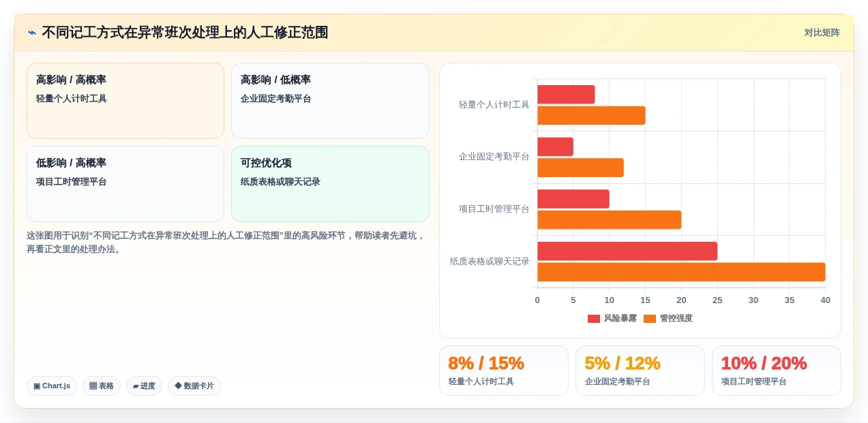Click the orange bar for 轻量个人计时工具
The width and height of the screenshot is (868, 423).
tap(591, 116)
